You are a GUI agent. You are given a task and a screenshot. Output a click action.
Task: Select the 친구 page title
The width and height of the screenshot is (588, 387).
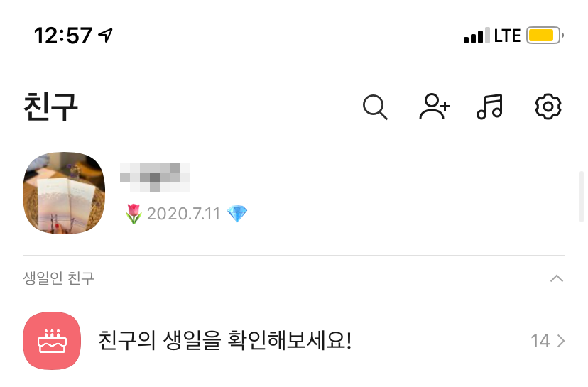pos(50,107)
